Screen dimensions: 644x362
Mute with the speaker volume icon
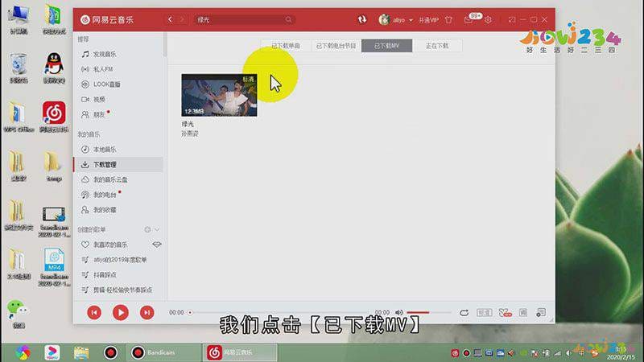pos(398,313)
